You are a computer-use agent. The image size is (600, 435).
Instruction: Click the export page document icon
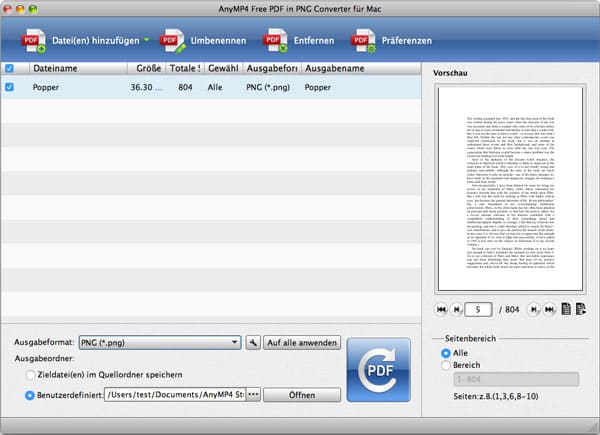click(581, 309)
